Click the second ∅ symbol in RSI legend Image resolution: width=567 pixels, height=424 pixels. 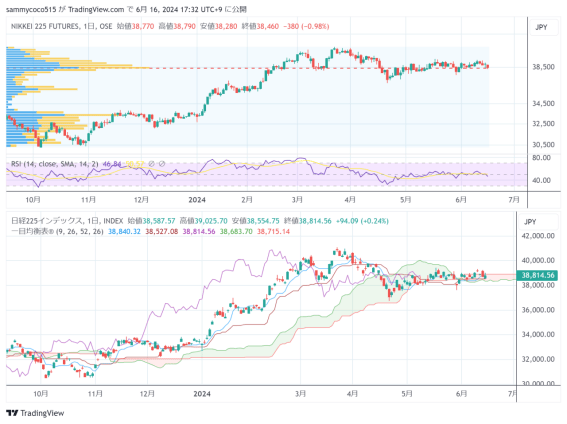162,164
